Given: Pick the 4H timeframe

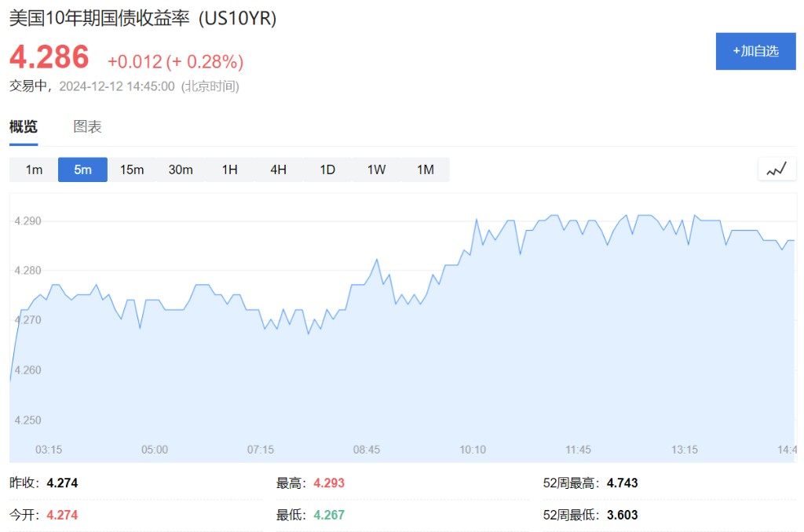Looking at the screenshot, I should pyautogui.click(x=279, y=169).
